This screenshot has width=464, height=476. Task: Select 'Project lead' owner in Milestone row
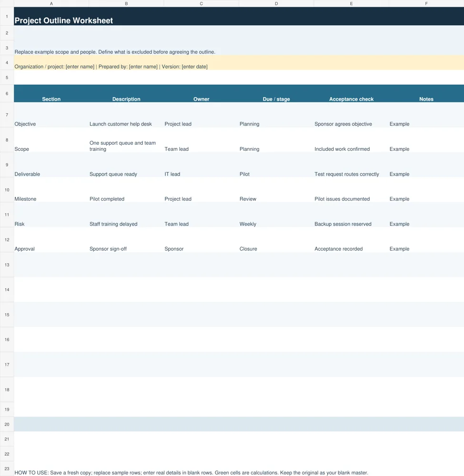[x=201, y=190]
